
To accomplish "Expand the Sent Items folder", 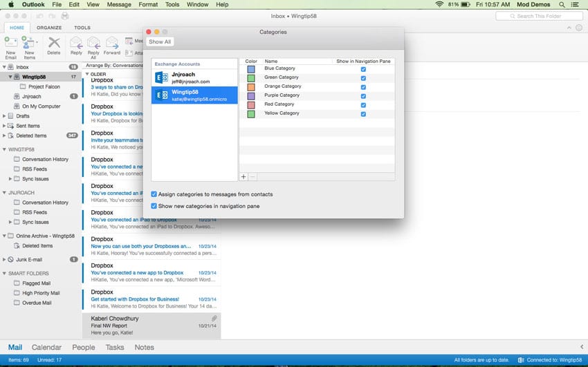I will tap(4, 126).
